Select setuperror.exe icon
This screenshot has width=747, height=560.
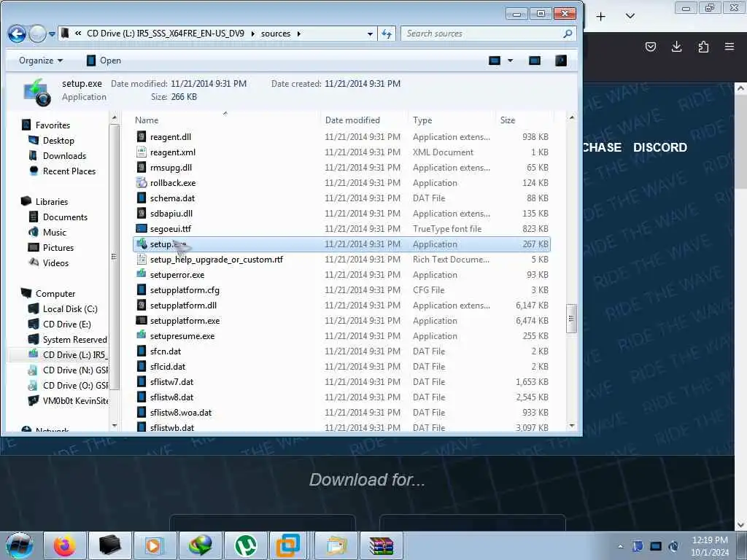[x=142, y=274]
